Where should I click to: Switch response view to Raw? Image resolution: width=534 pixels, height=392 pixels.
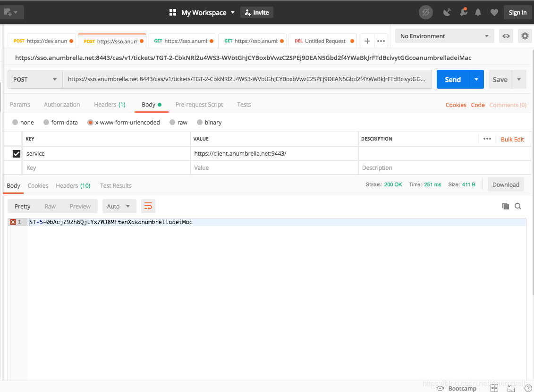[x=50, y=206]
